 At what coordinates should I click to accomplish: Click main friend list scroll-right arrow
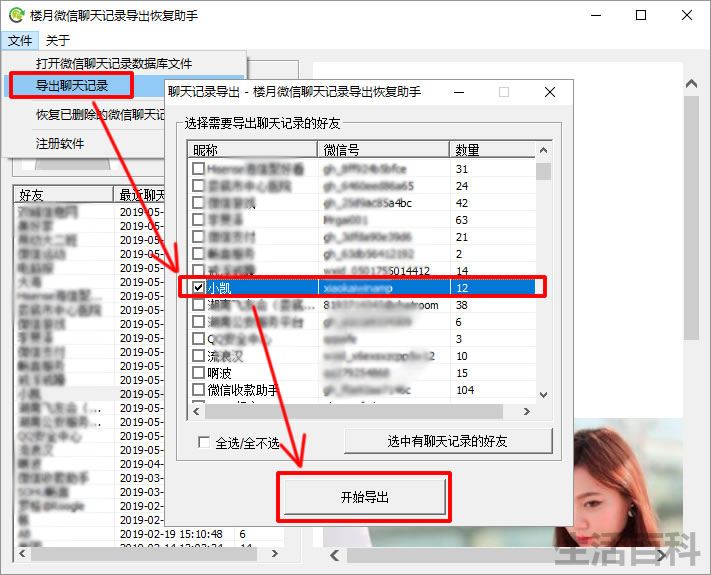[x=274, y=553]
